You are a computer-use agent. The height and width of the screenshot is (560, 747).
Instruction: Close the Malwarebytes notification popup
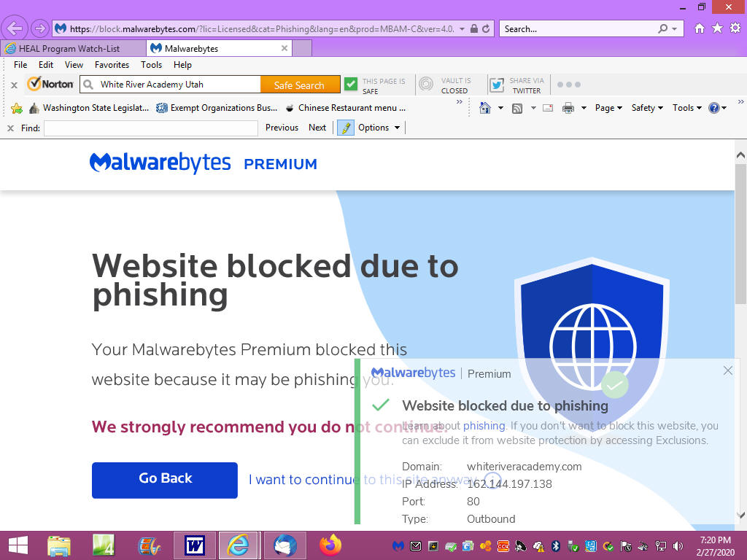pos(727,370)
